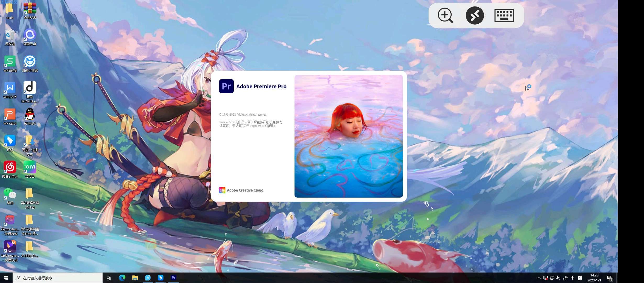Expand hidden system tray icons
This screenshot has height=283, width=644.
(x=539, y=278)
